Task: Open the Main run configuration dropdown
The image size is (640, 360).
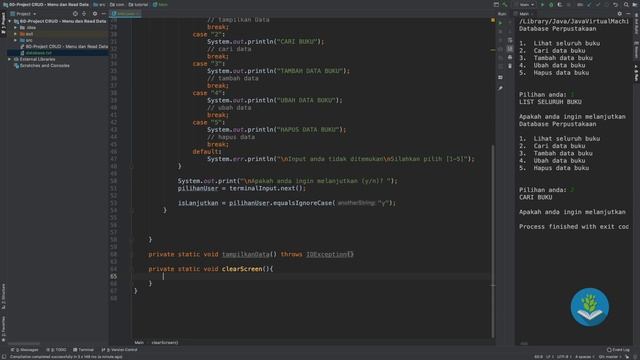Action: tap(525, 4)
